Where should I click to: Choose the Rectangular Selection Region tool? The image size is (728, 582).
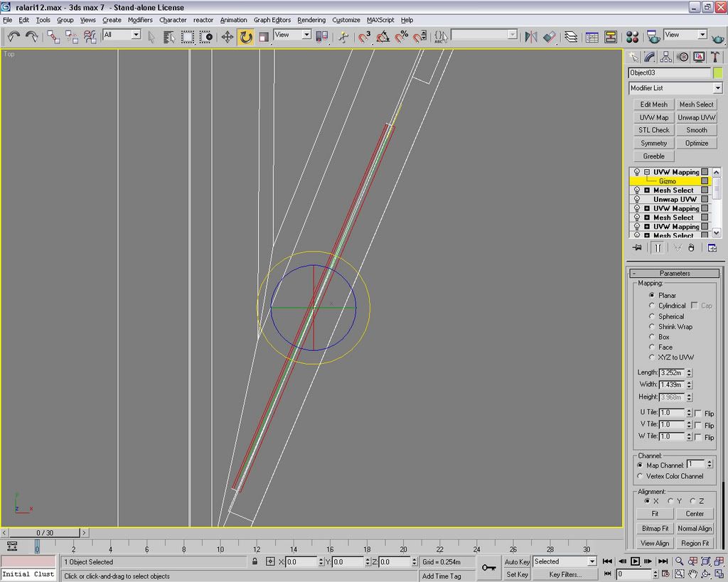point(188,37)
